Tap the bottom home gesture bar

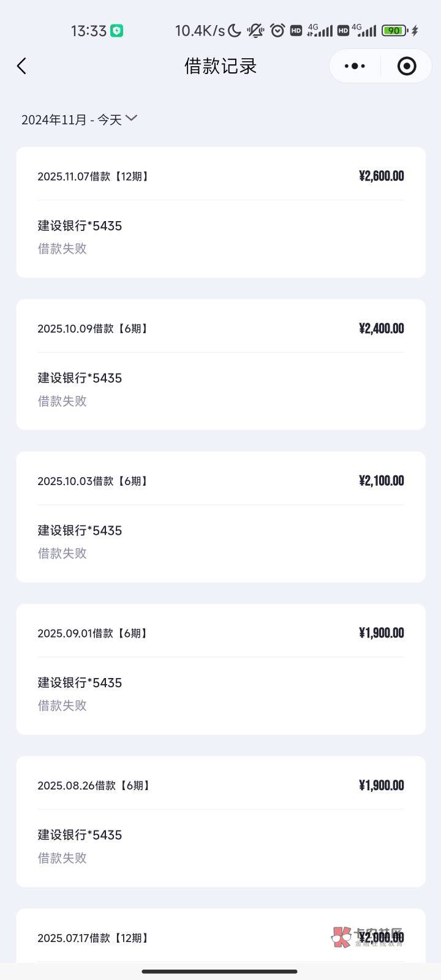(219, 971)
